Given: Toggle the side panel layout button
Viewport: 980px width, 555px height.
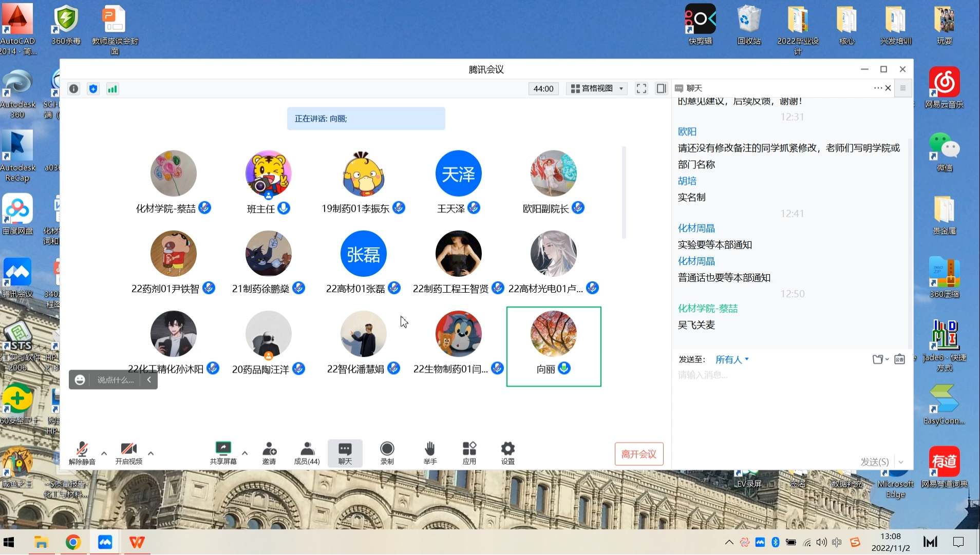Looking at the screenshot, I should (x=661, y=89).
